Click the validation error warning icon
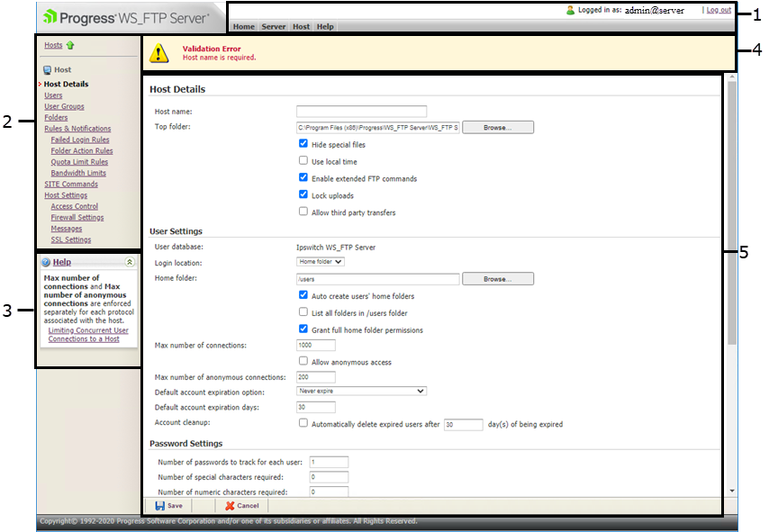This screenshot has width=769, height=532. (x=158, y=53)
